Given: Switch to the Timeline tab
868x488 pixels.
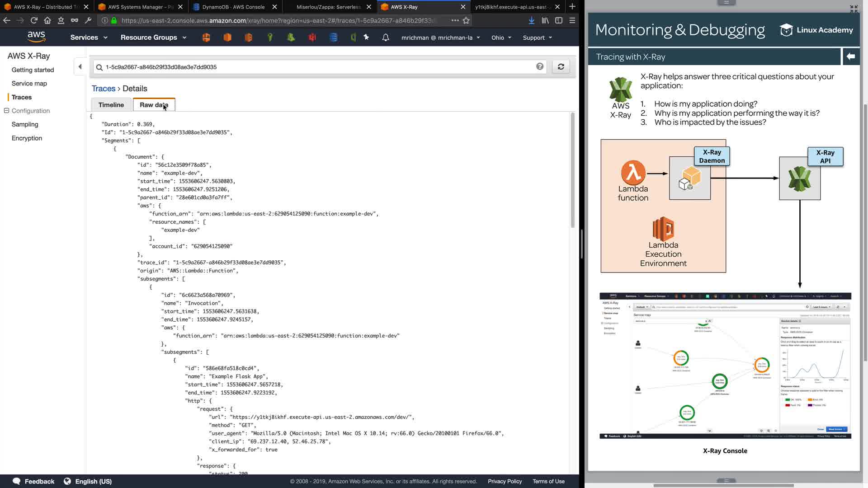Looking at the screenshot, I should (x=111, y=105).
